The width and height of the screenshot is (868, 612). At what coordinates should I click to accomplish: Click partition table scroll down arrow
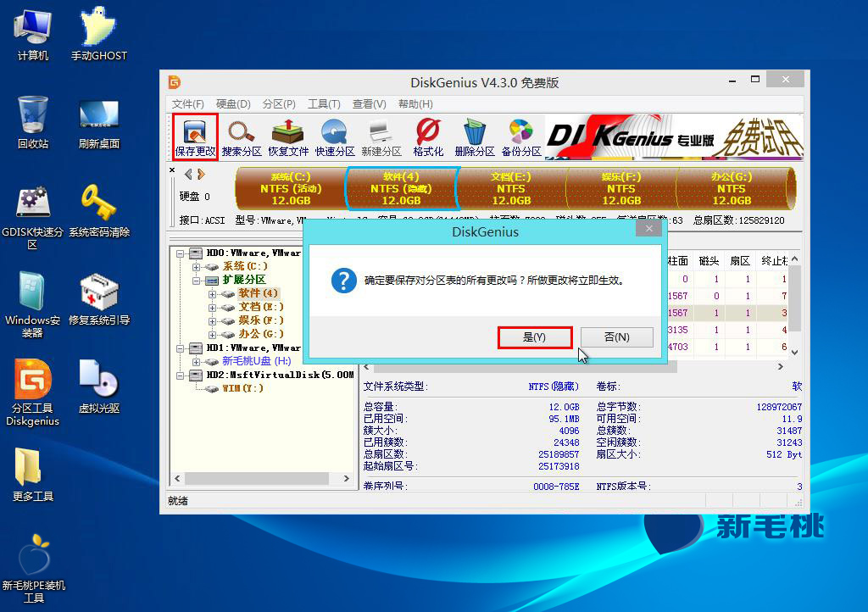click(794, 352)
